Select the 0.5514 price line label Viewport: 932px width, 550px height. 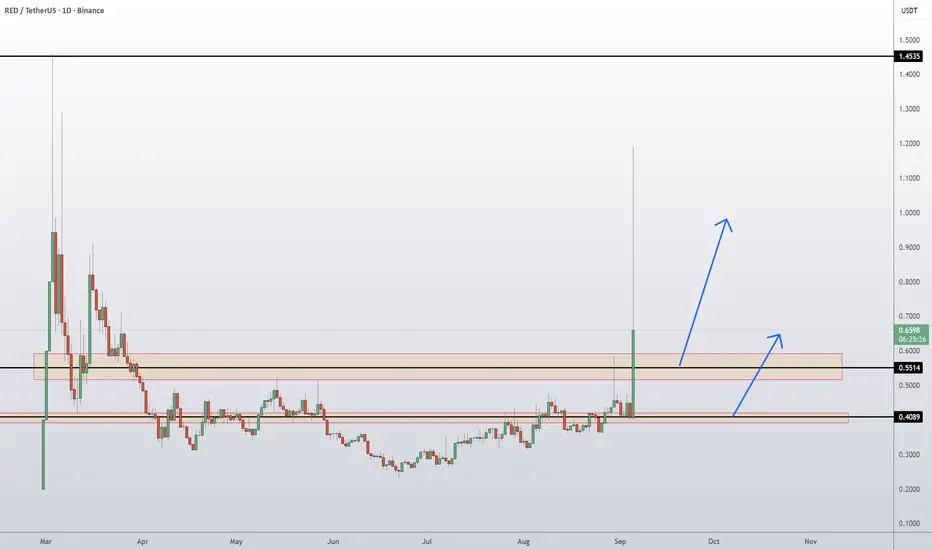[x=909, y=368]
